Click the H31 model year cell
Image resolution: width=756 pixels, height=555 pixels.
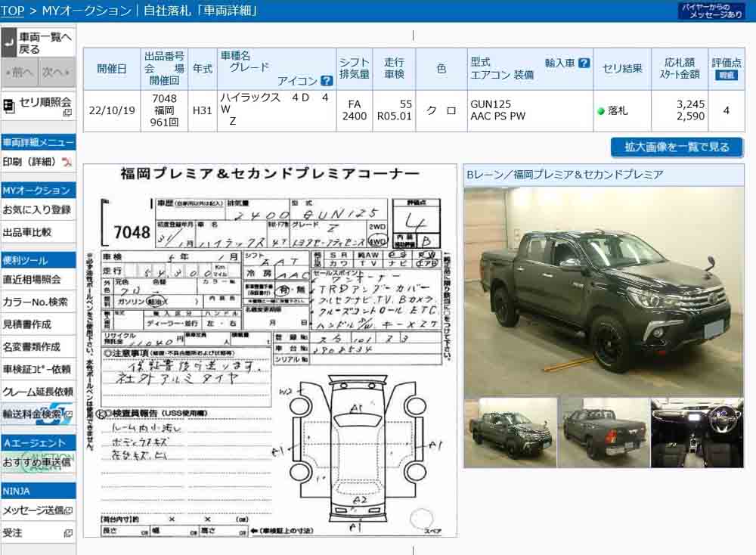pos(203,110)
